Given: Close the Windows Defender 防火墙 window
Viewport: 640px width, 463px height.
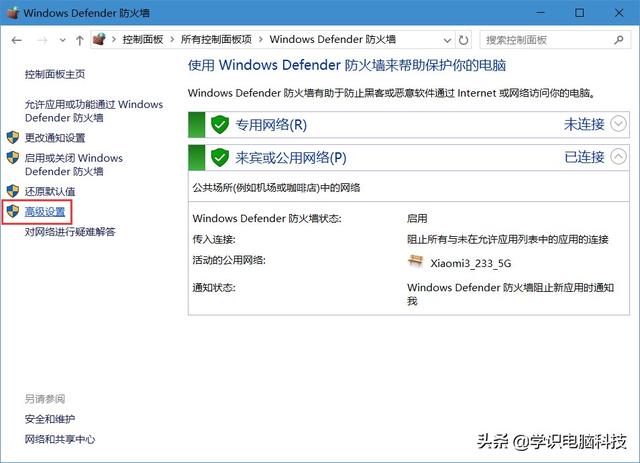Looking at the screenshot, I should 619,13.
